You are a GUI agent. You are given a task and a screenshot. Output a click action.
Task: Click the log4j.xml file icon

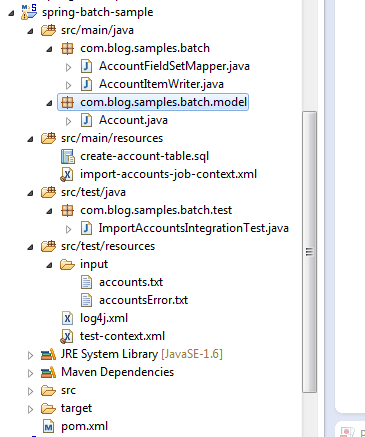(67, 318)
